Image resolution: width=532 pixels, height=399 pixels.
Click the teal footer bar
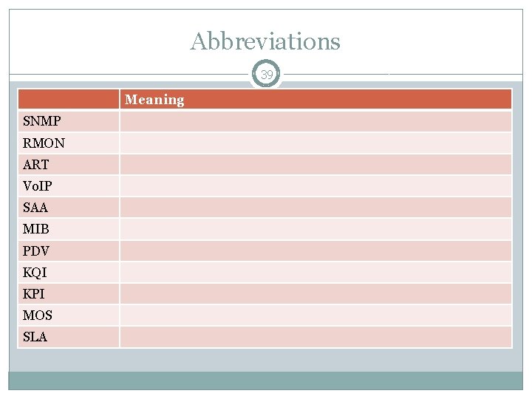[x=265, y=381]
